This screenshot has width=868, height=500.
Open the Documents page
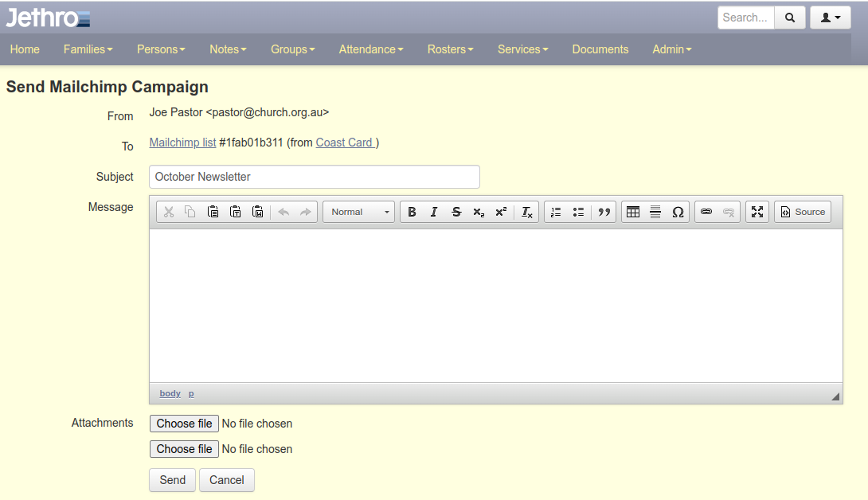[600, 49]
